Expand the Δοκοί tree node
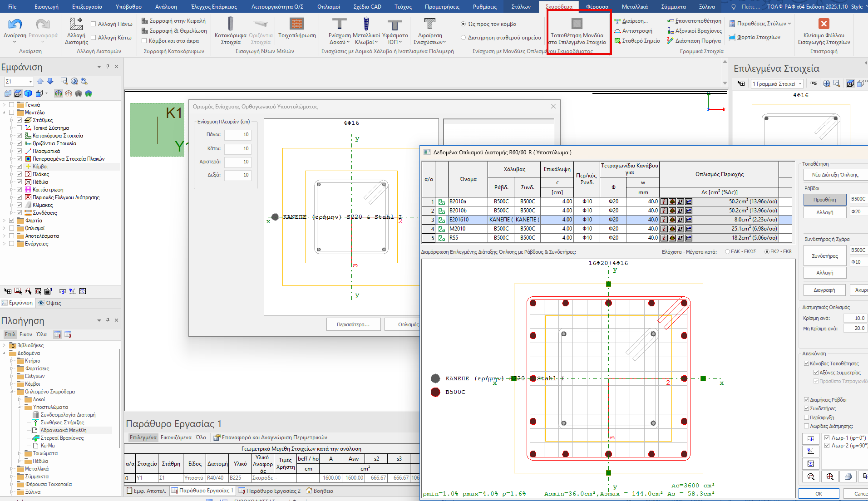 click(x=20, y=399)
